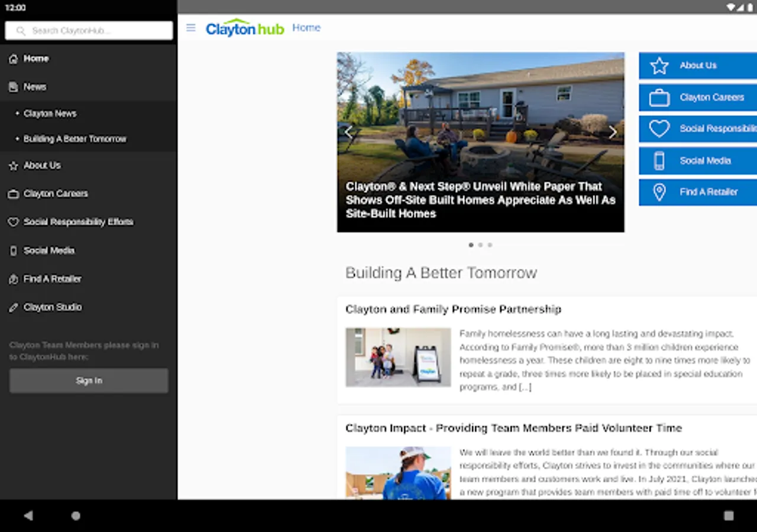The height and width of the screenshot is (532, 757).
Task: Click the About Us star icon in sidebar
Action: pos(14,166)
